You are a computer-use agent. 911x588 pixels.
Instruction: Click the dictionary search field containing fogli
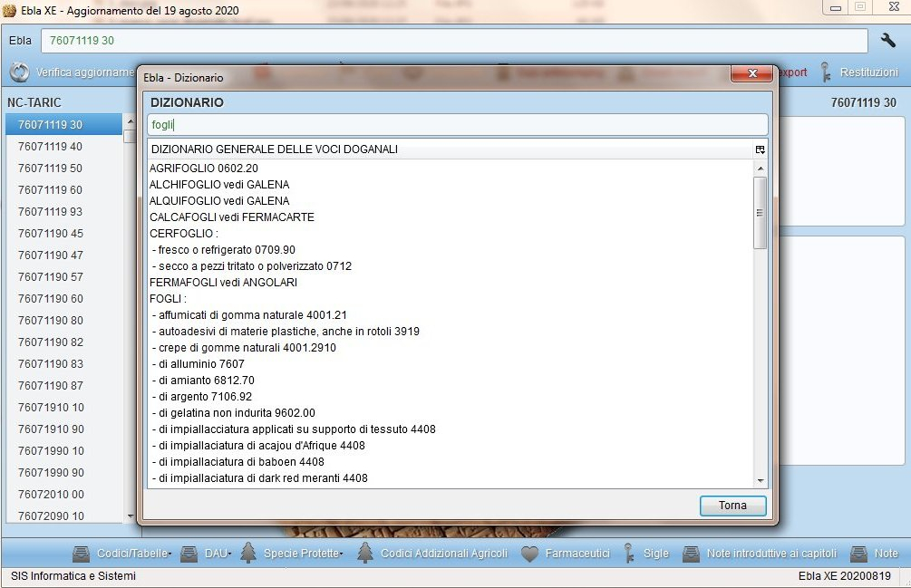(457, 125)
